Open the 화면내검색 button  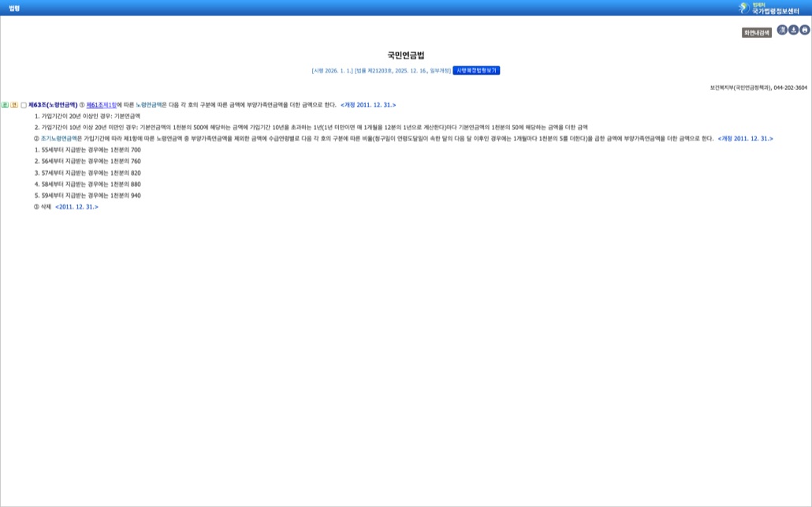[757, 32]
